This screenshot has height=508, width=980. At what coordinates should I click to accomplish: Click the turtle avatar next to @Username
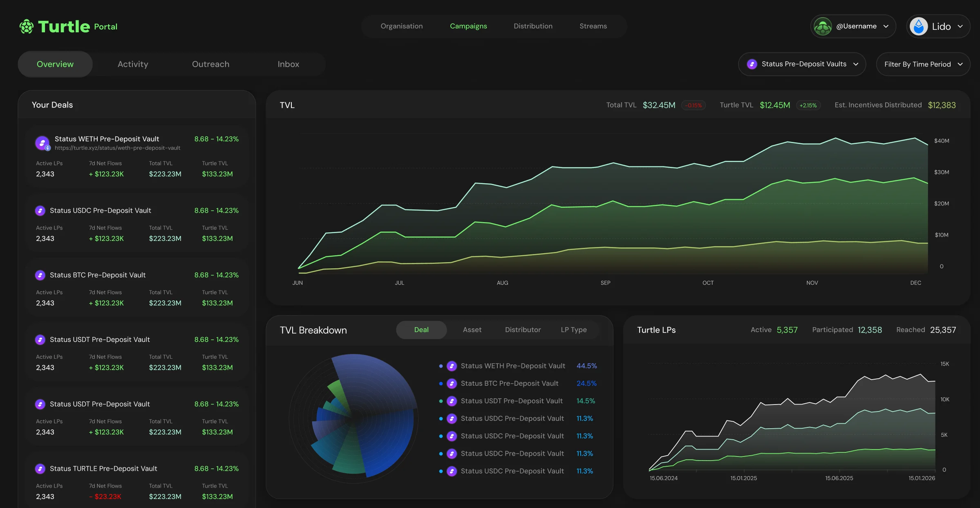[x=823, y=27]
